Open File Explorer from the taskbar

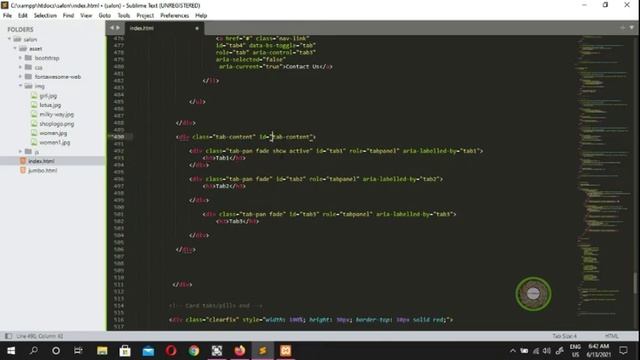coord(102,351)
